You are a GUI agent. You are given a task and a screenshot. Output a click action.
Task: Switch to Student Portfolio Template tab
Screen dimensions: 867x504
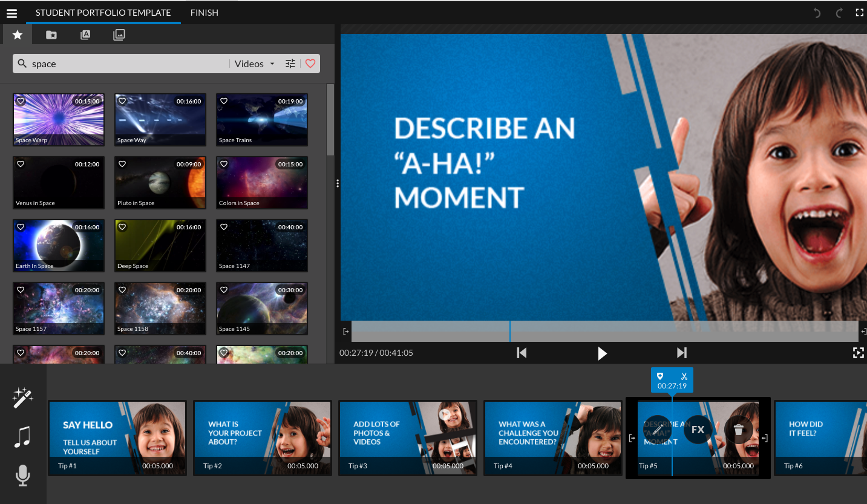click(103, 13)
